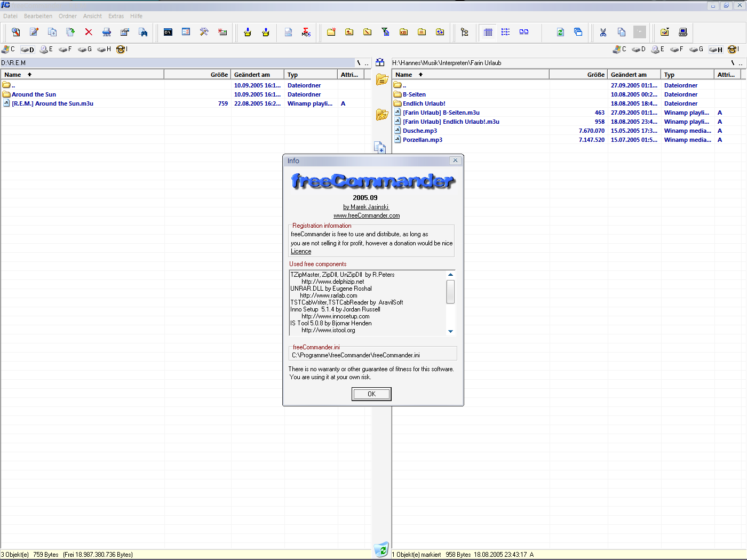Click the components list scroll down arrow

coord(451,331)
